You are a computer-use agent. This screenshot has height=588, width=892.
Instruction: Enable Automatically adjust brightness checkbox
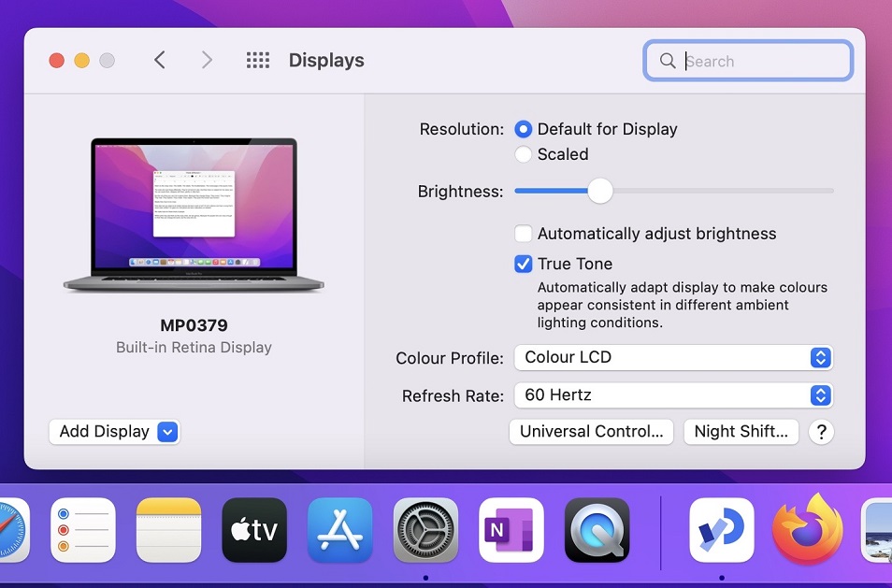click(x=524, y=234)
